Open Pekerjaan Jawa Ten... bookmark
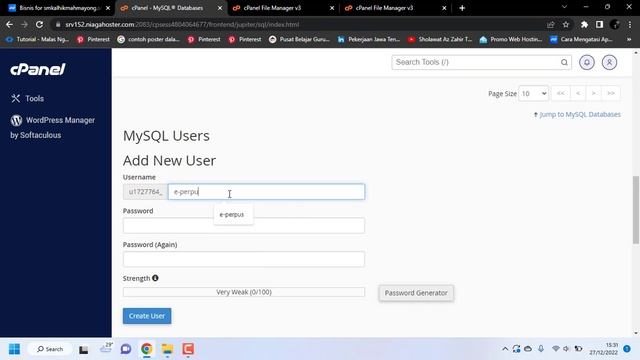Screen dimensions: 640x360 (369, 39)
